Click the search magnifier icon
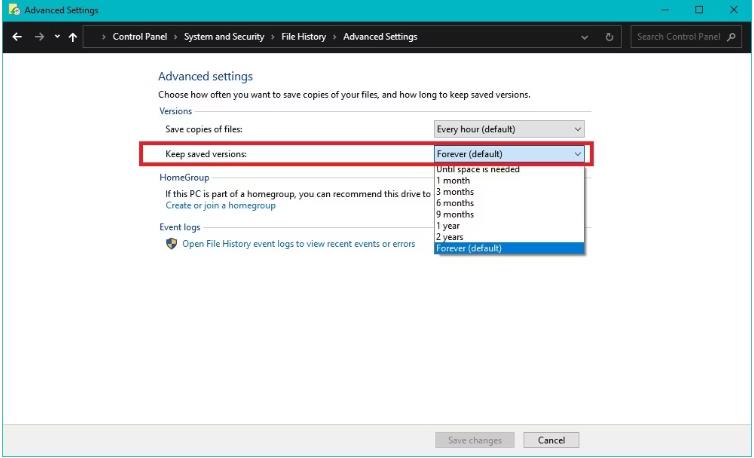754x458 pixels. 731,37
